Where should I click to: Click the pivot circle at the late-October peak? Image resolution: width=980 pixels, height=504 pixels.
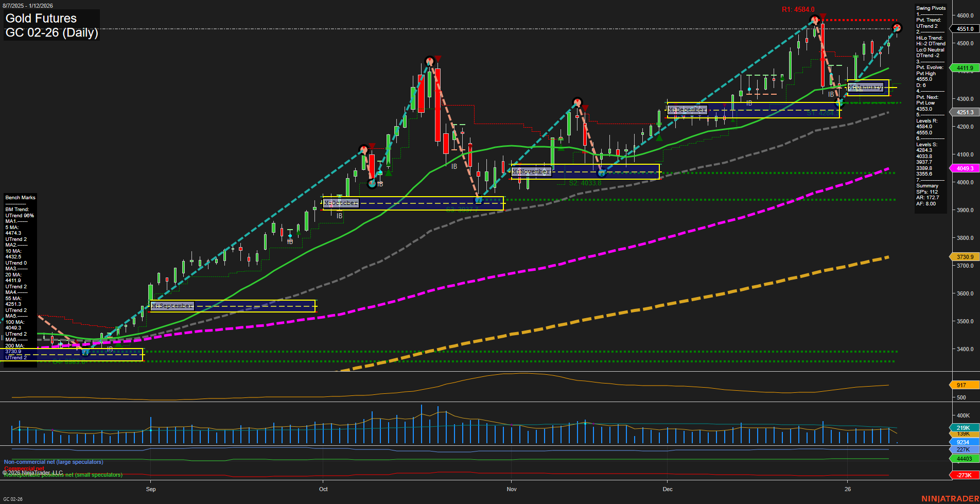430,60
